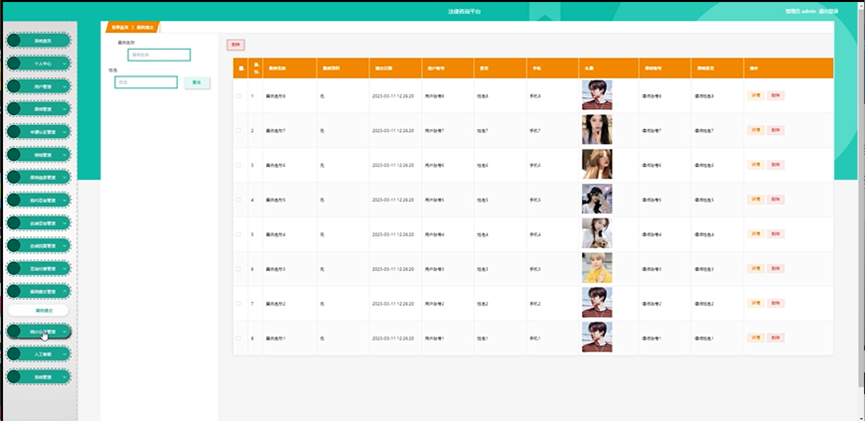Click the avatar thumbnail in row 4
This screenshot has width=865, height=421.
pos(597,199)
